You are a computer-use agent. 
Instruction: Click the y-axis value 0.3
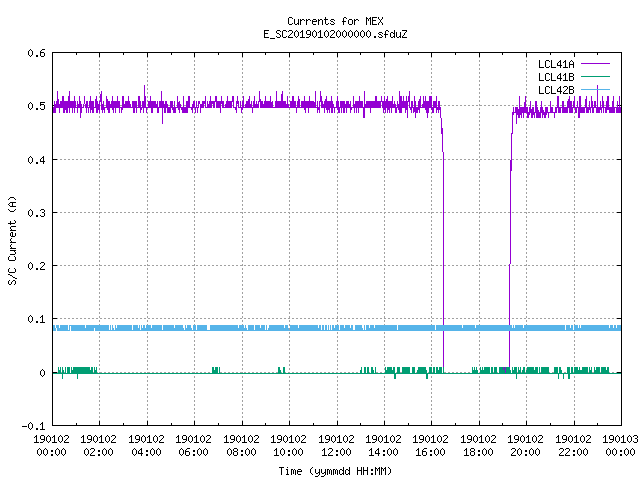(x=36, y=213)
